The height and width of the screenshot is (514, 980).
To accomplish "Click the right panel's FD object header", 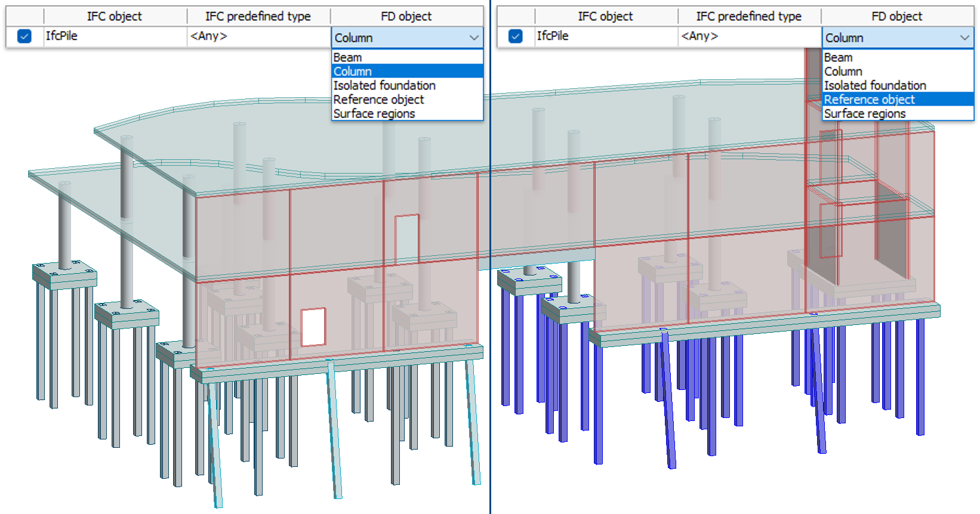I will pos(896,16).
